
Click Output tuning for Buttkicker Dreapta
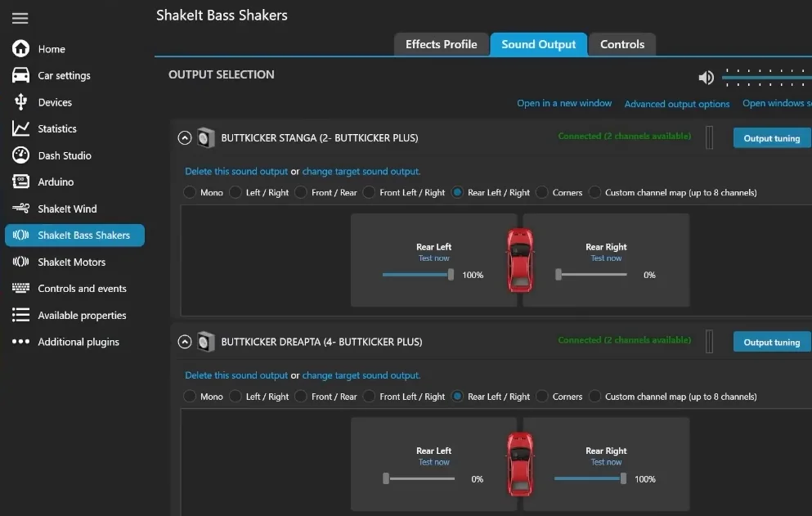coord(772,343)
